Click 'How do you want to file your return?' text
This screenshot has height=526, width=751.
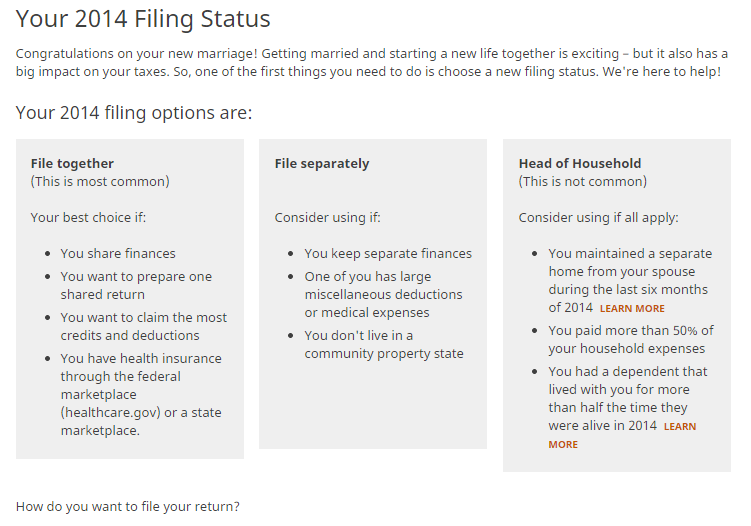(x=127, y=506)
